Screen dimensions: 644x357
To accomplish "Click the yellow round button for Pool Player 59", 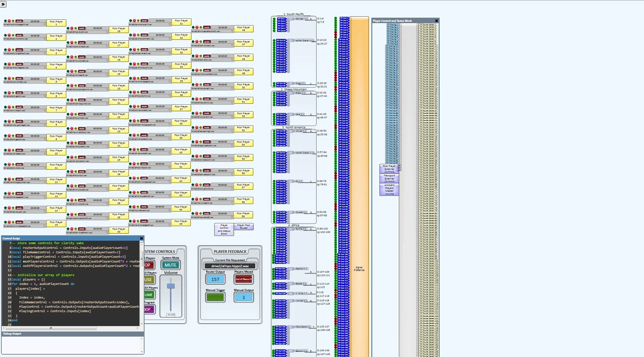I will pyautogui.click(x=201, y=214).
